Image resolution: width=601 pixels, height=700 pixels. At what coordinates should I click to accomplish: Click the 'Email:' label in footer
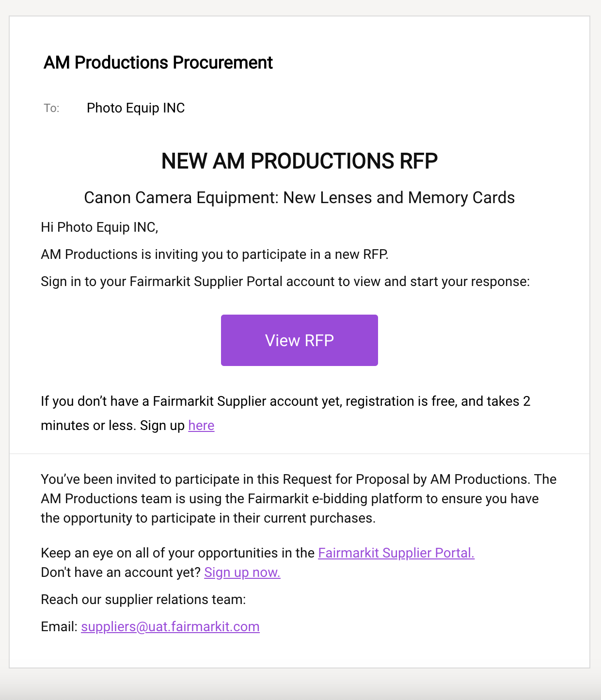coord(59,626)
